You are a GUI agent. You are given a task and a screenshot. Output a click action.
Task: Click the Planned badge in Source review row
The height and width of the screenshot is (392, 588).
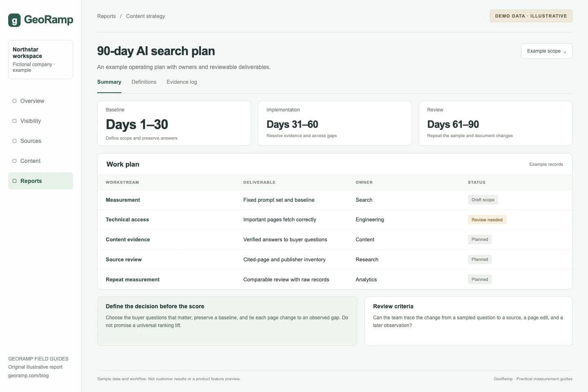click(x=479, y=260)
